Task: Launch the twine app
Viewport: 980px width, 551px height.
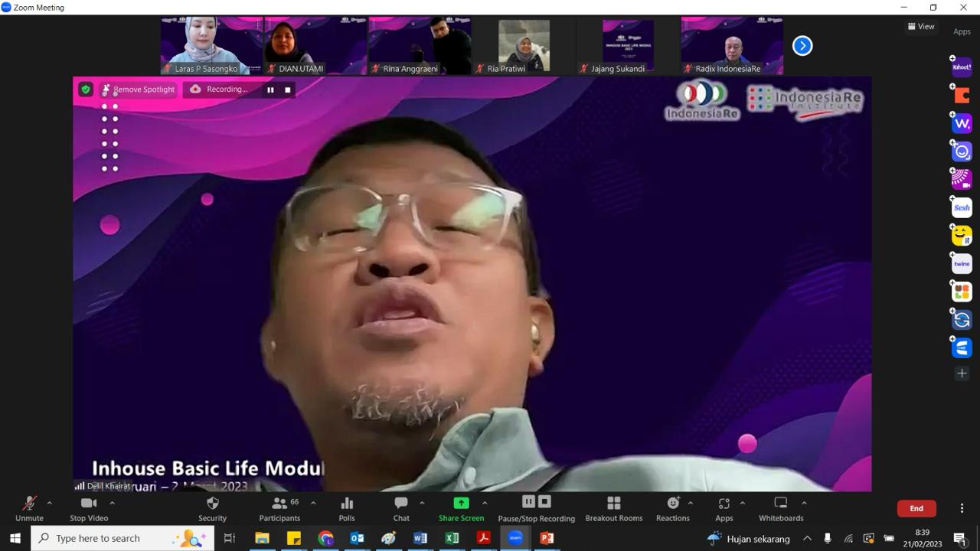Action: click(x=962, y=263)
